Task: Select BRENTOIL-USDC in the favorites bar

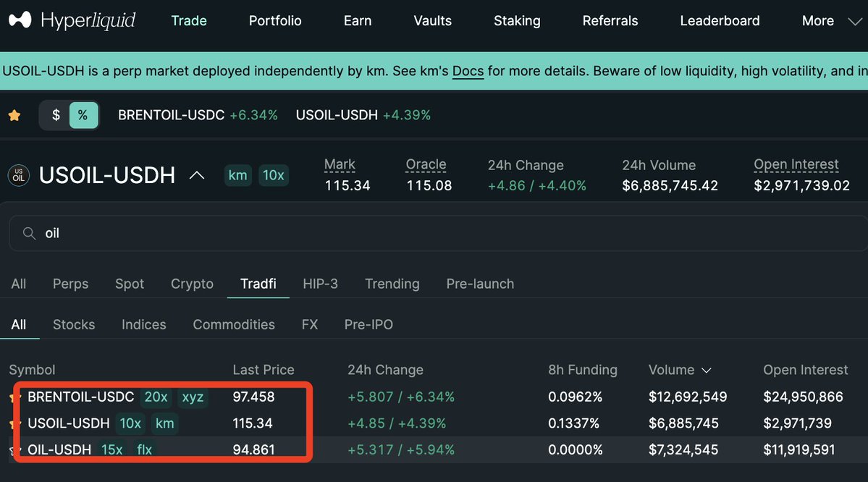Action: pyautogui.click(x=171, y=115)
